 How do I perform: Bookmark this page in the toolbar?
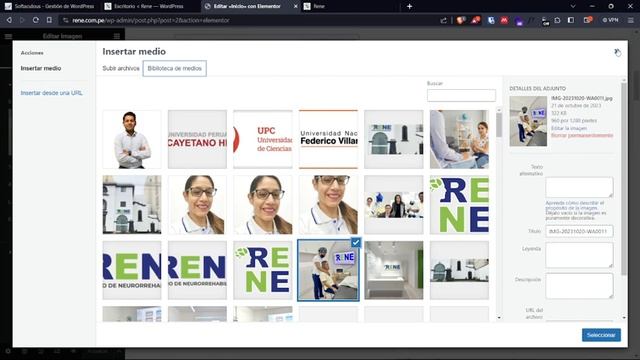point(49,20)
